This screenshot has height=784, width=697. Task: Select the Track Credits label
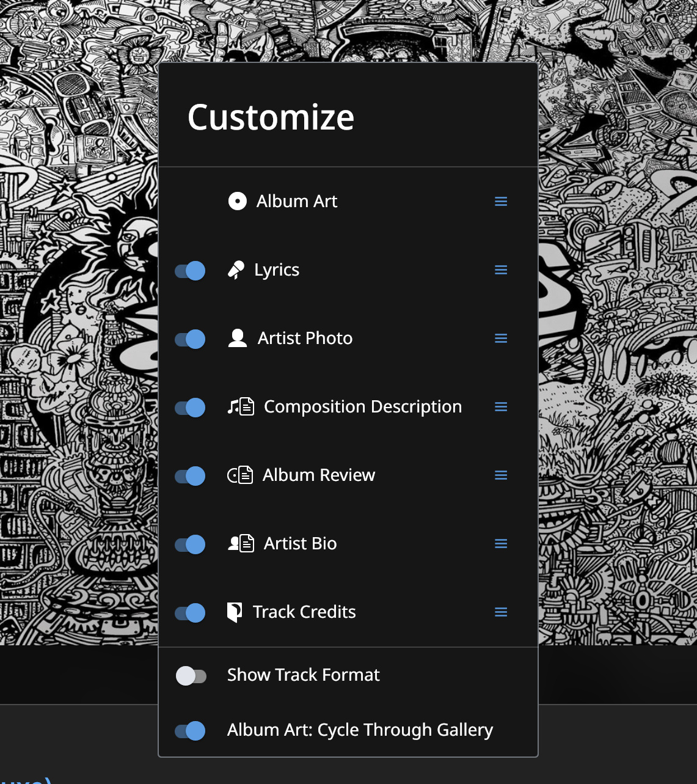click(304, 612)
